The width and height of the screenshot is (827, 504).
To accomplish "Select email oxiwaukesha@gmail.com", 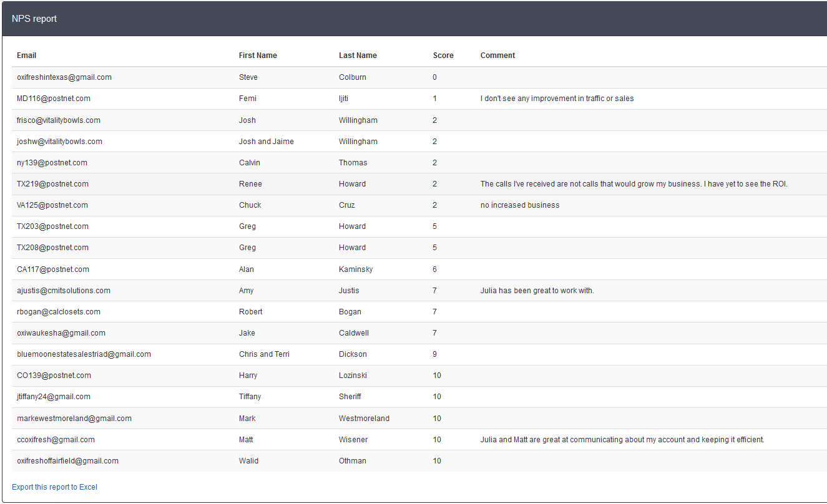I will pos(61,333).
